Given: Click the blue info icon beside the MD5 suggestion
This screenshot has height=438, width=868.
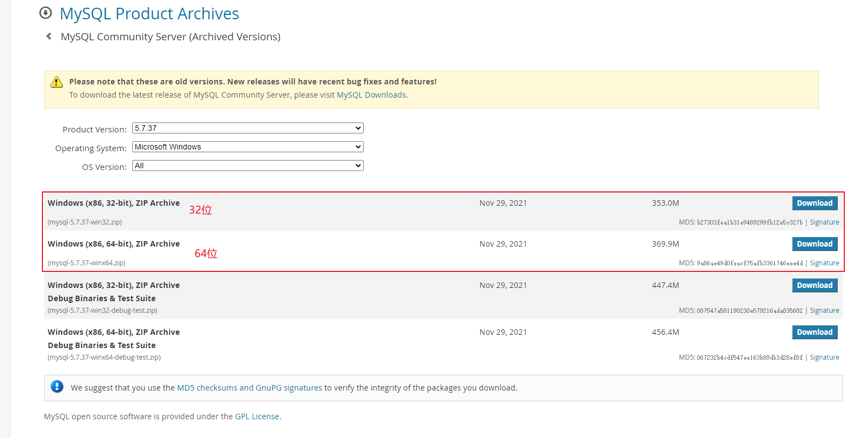Looking at the screenshot, I should (57, 387).
